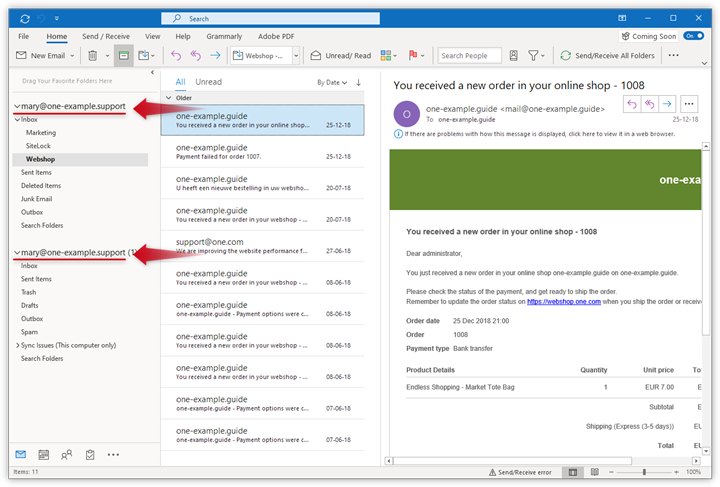Reverse sort order with the arrow

(x=358, y=82)
